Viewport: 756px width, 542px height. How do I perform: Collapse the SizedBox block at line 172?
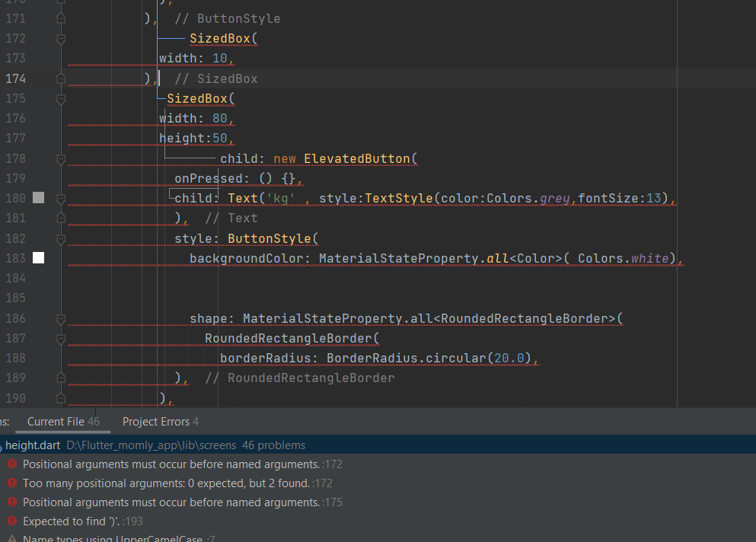(x=61, y=39)
